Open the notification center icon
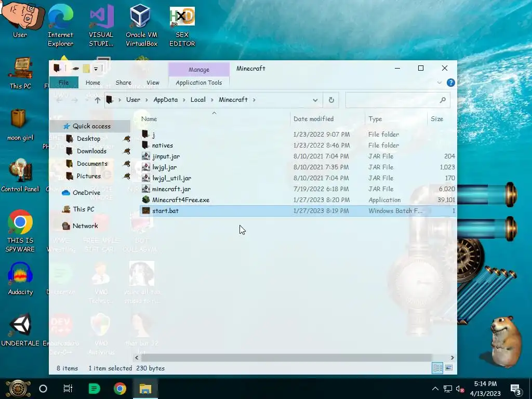532x399 pixels. [x=516, y=390]
